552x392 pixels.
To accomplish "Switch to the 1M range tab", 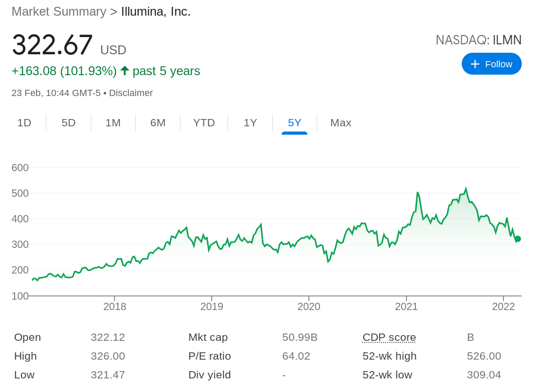I will pos(113,123).
